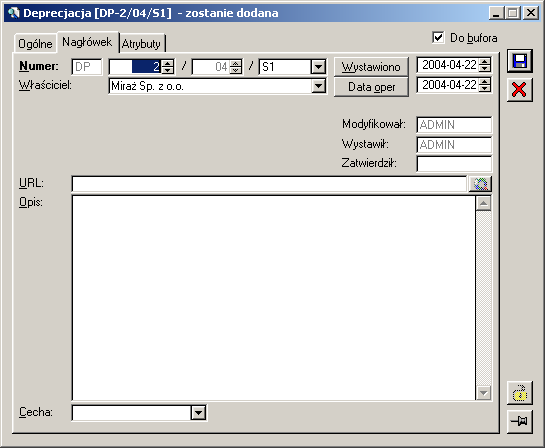Screen dimensions: 545x448
Task: Click the Zatwierdził empty field
Action: (454, 164)
